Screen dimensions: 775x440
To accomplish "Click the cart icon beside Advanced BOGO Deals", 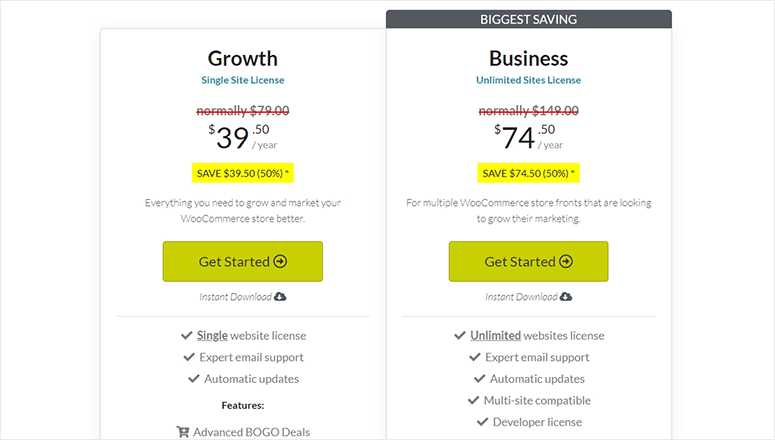I will [183, 432].
